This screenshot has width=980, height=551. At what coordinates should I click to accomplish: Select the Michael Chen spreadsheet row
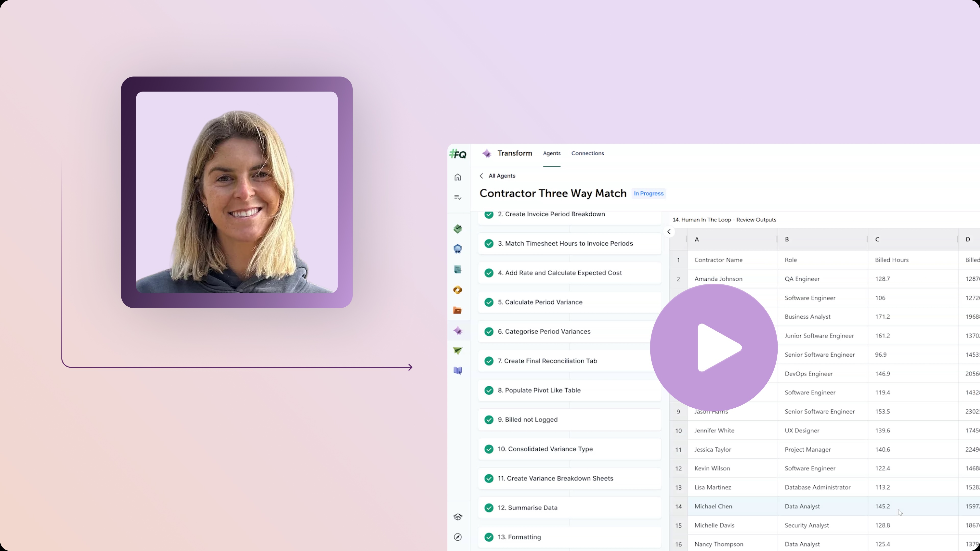713,506
